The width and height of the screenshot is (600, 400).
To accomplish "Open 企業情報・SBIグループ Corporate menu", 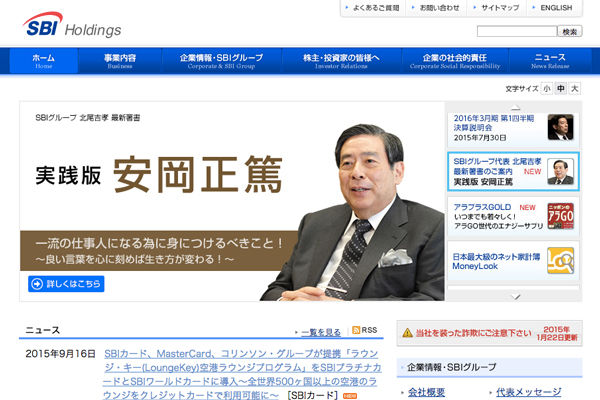I will tap(222, 61).
